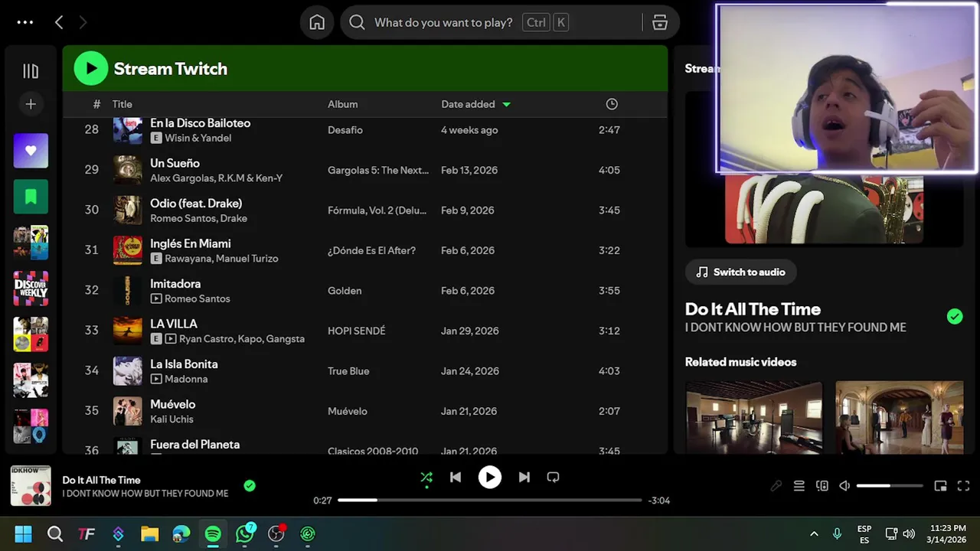This screenshot has width=980, height=551.
Task: Open Connect to a device
Action: [822, 486]
